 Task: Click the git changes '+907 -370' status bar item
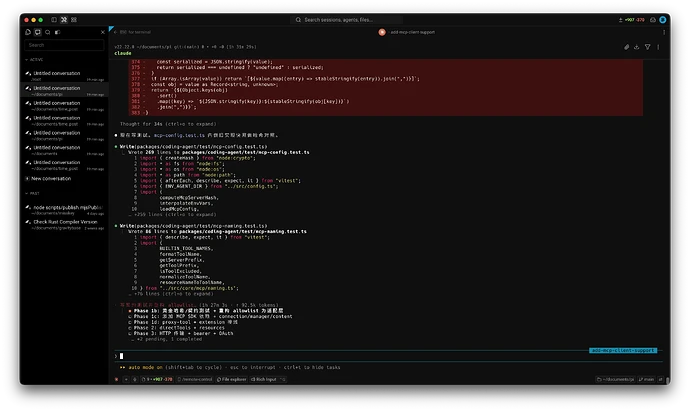click(x=157, y=379)
